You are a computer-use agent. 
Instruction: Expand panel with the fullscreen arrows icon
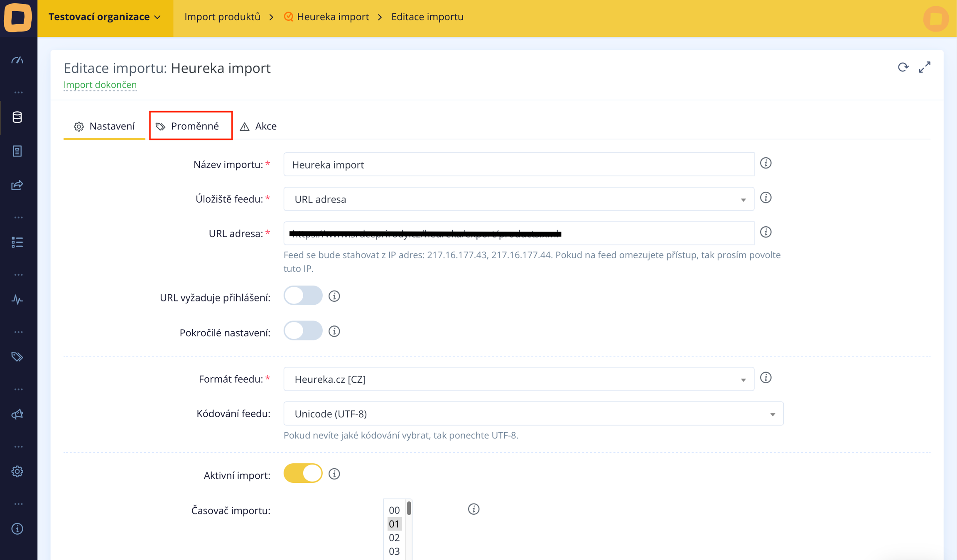(925, 67)
